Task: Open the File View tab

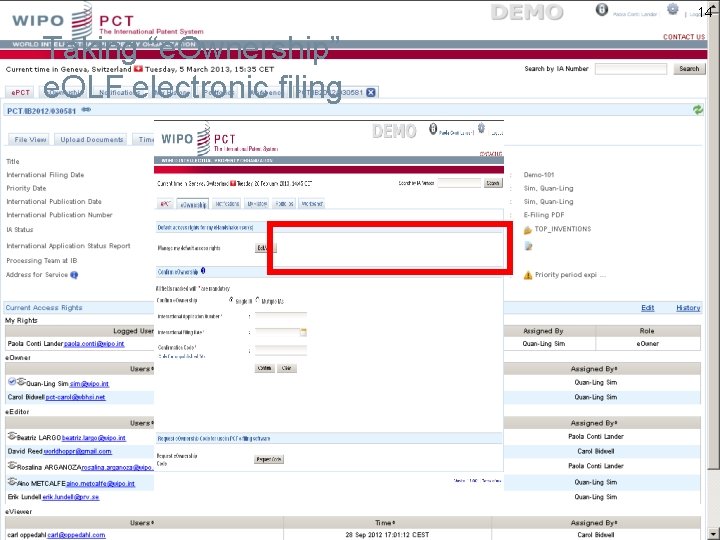Action: pos(30,140)
